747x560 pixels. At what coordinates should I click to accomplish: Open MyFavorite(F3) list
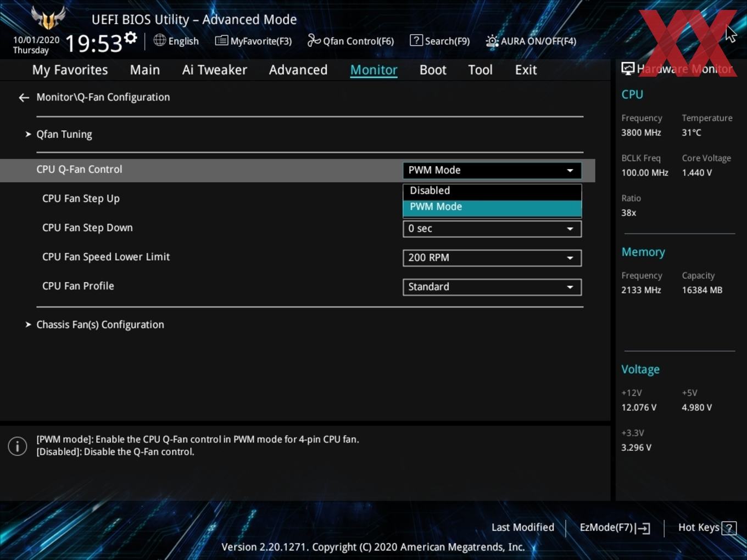[253, 41]
